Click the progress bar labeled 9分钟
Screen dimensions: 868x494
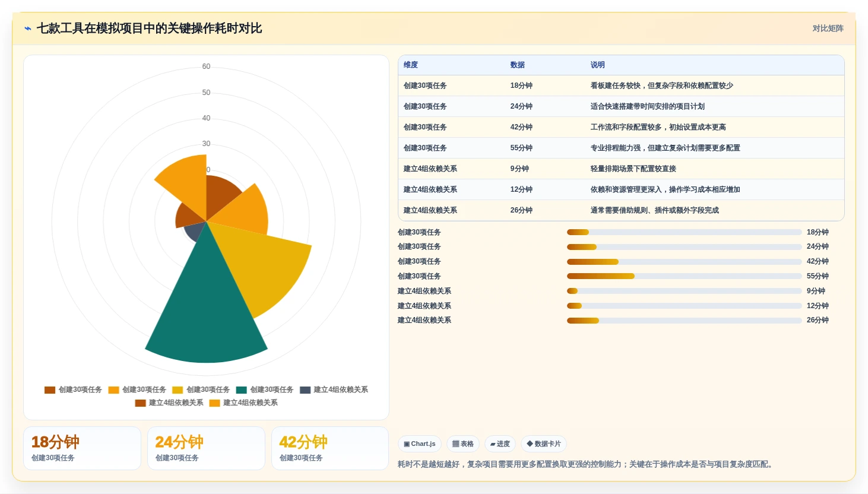(x=684, y=291)
